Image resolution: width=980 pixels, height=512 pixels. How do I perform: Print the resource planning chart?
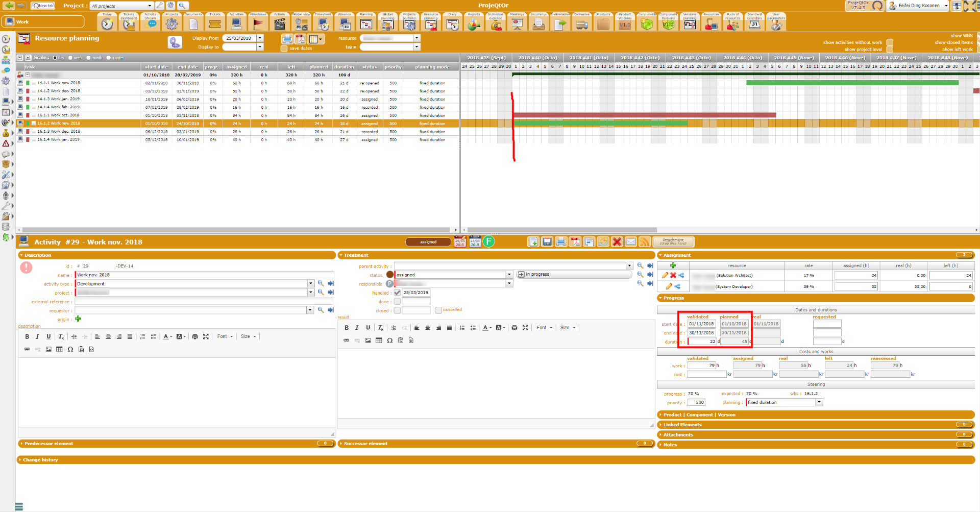tap(287, 39)
